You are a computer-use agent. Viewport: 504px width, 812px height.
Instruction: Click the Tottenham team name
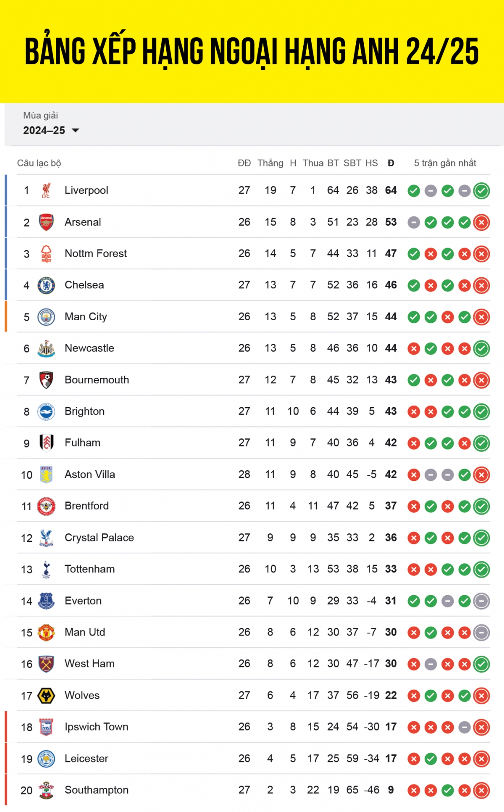[89, 569]
